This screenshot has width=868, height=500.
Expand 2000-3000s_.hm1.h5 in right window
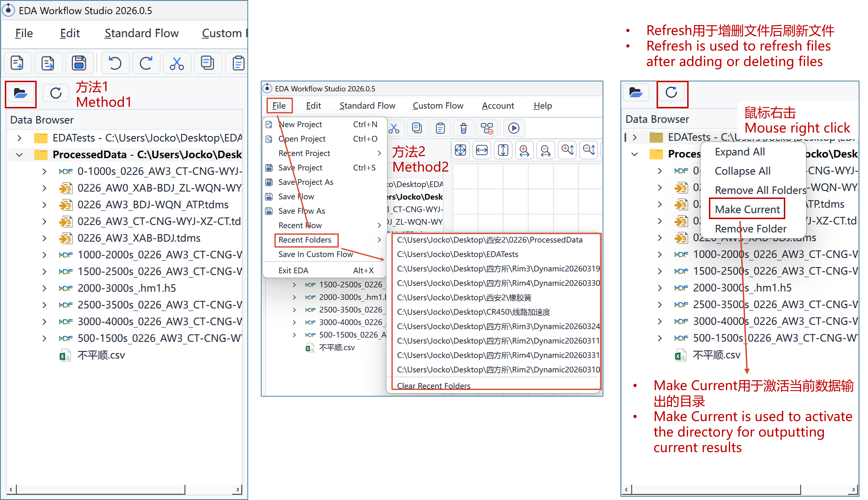[x=660, y=288]
